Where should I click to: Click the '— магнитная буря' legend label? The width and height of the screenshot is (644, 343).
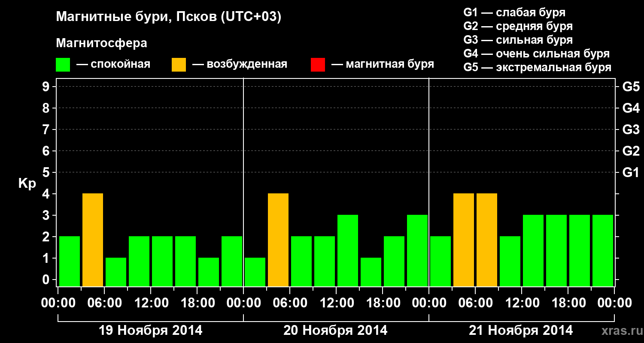383,64
